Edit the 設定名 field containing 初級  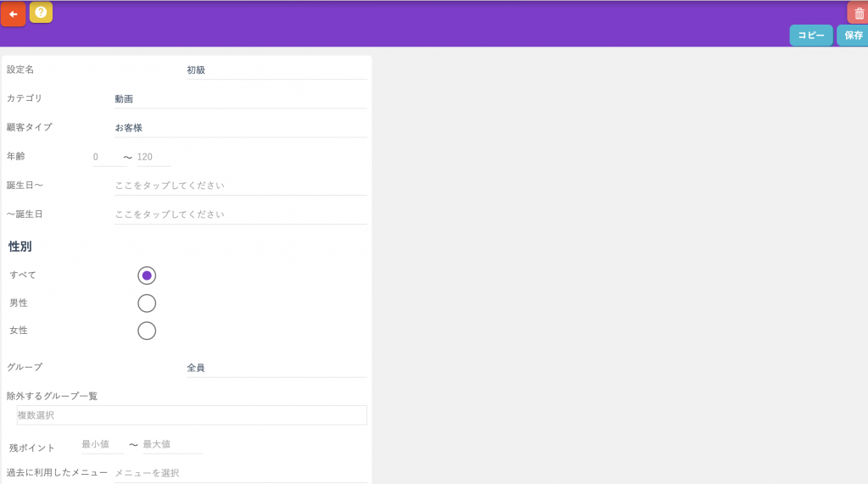point(276,70)
